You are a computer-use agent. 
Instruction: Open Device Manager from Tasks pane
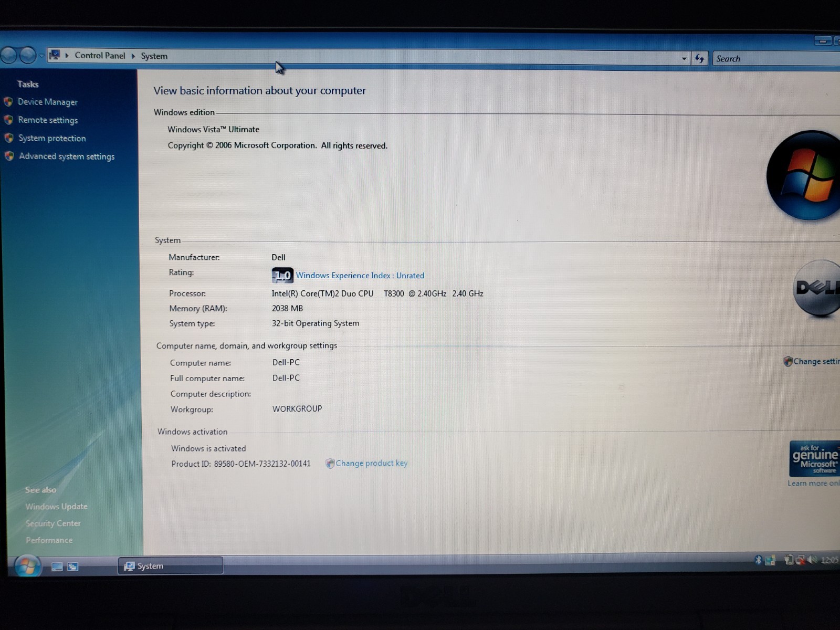[48, 102]
